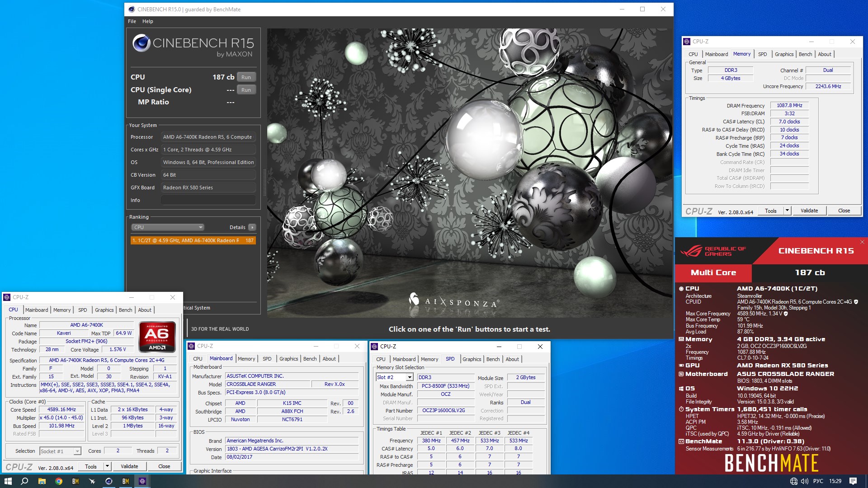Click Validate in CPU-Z CPU window
This screenshot has width=868, height=488.
(129, 466)
